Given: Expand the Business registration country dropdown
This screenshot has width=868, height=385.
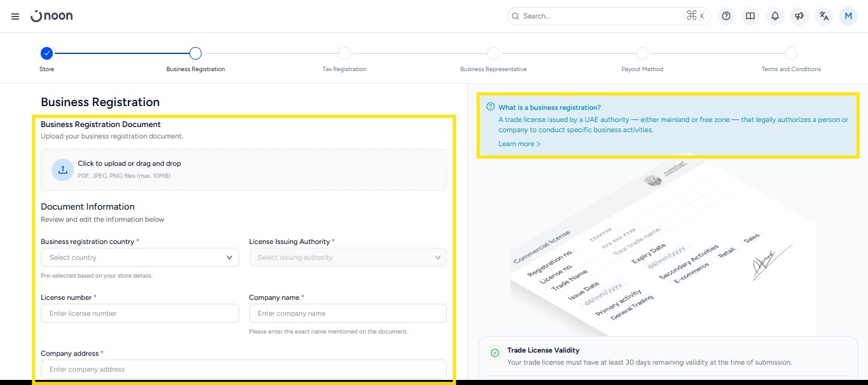Looking at the screenshot, I should point(139,257).
